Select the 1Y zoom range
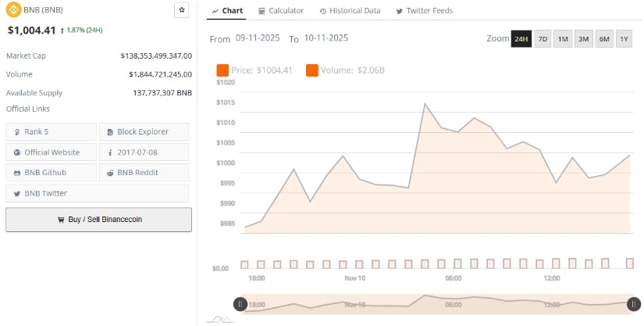This screenshot has height=326, width=644. [x=624, y=38]
